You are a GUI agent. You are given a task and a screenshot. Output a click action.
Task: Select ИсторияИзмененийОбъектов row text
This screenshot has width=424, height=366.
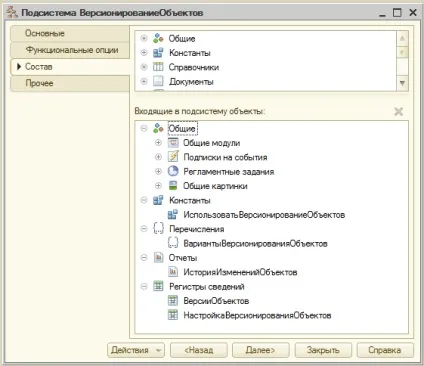click(240, 272)
